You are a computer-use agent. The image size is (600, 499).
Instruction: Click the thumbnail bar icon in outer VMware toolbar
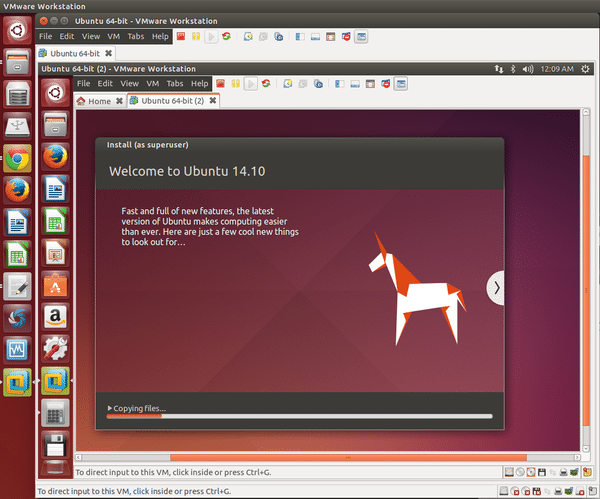(315, 37)
